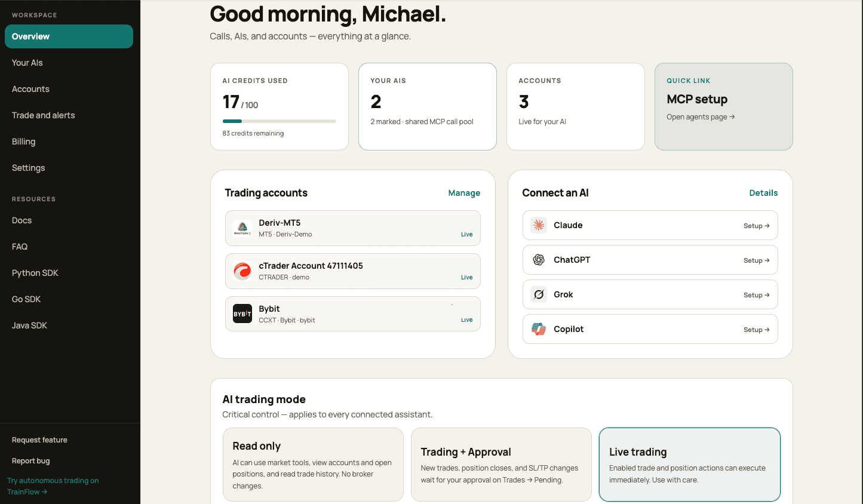Click the Bybit exchange logo icon
863x504 pixels.
coord(242,314)
